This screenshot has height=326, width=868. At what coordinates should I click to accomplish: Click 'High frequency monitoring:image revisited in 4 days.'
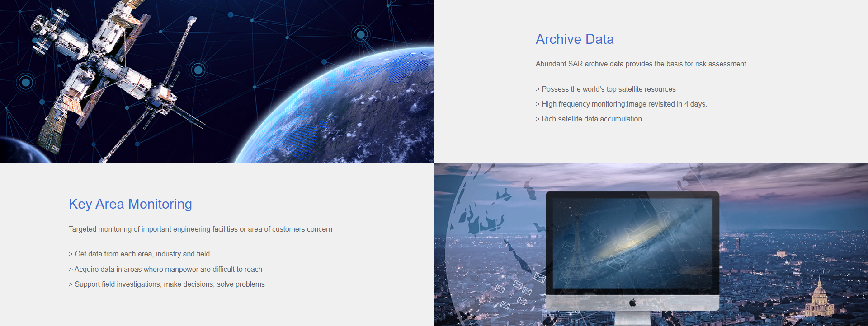[621, 104]
